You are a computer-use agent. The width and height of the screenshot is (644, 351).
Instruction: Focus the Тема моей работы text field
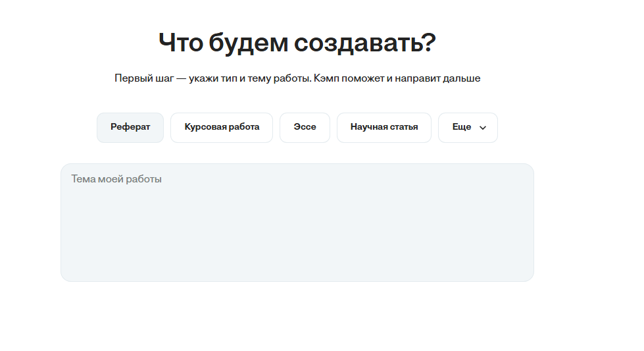tap(297, 223)
